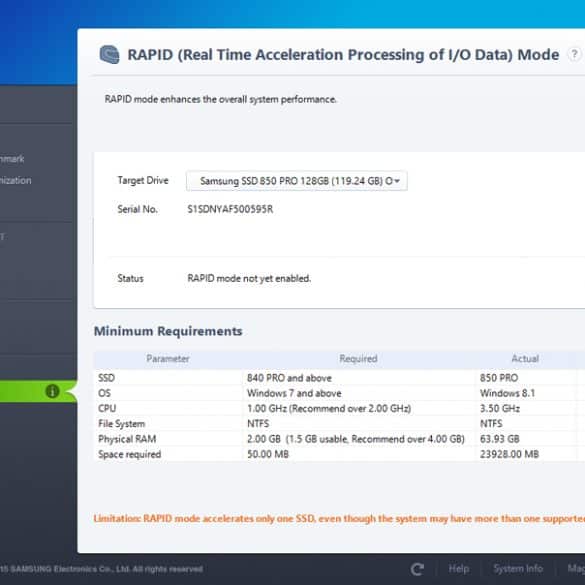Click the RAPID mode title icon

click(109, 55)
